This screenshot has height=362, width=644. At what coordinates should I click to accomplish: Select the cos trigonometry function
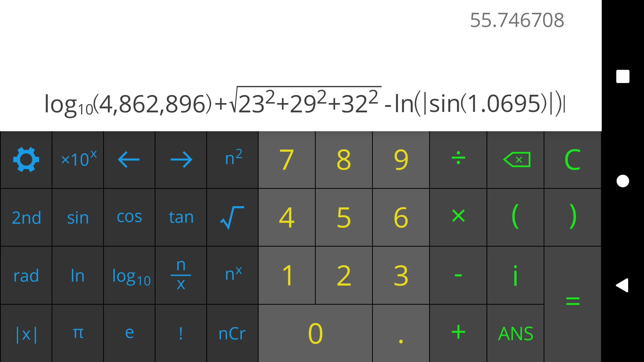click(129, 217)
